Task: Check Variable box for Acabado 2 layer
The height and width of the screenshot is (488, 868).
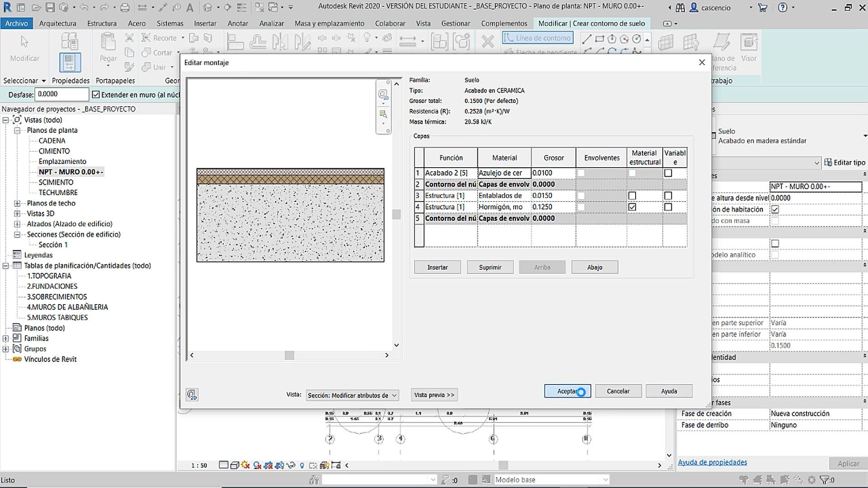Action: pos(668,173)
